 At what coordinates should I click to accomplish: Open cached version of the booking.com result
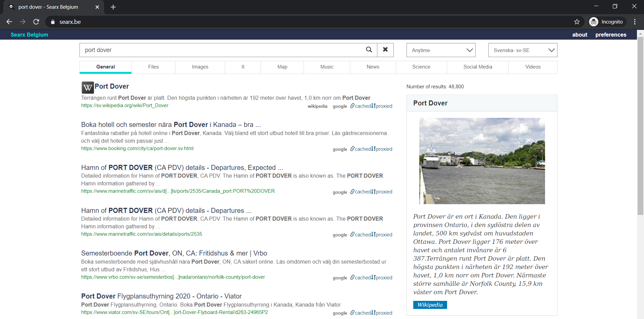pyautogui.click(x=361, y=149)
